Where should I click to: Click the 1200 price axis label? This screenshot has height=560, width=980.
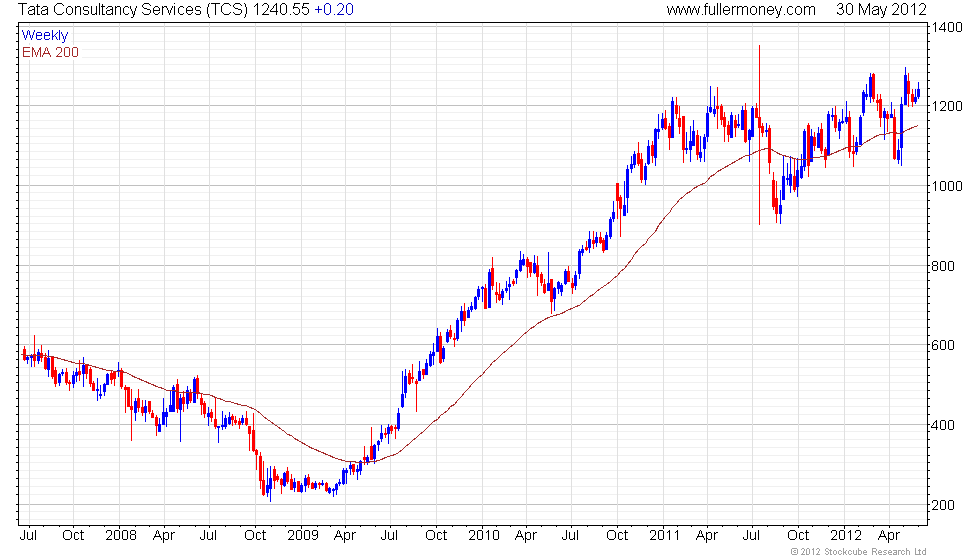pos(947,106)
